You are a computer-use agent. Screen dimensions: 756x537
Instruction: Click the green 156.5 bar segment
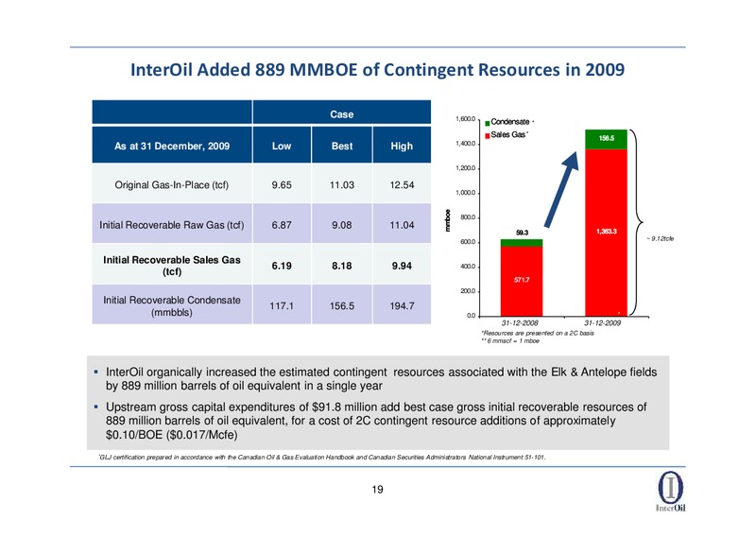point(607,139)
